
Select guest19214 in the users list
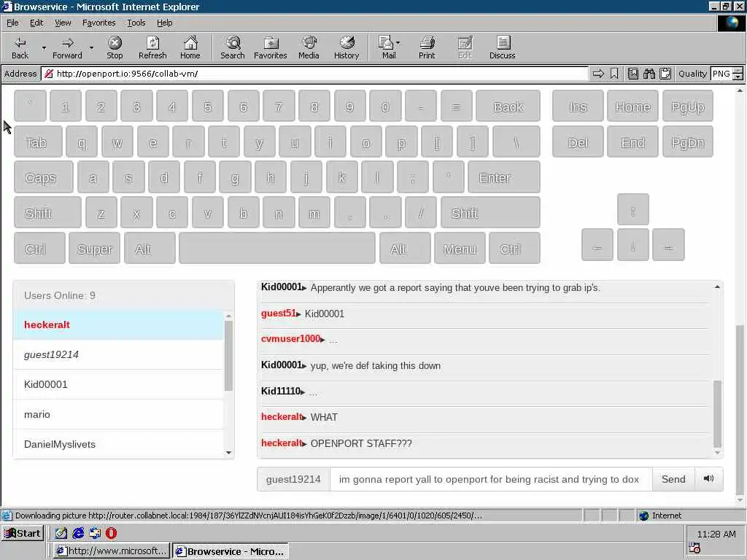click(x=118, y=354)
